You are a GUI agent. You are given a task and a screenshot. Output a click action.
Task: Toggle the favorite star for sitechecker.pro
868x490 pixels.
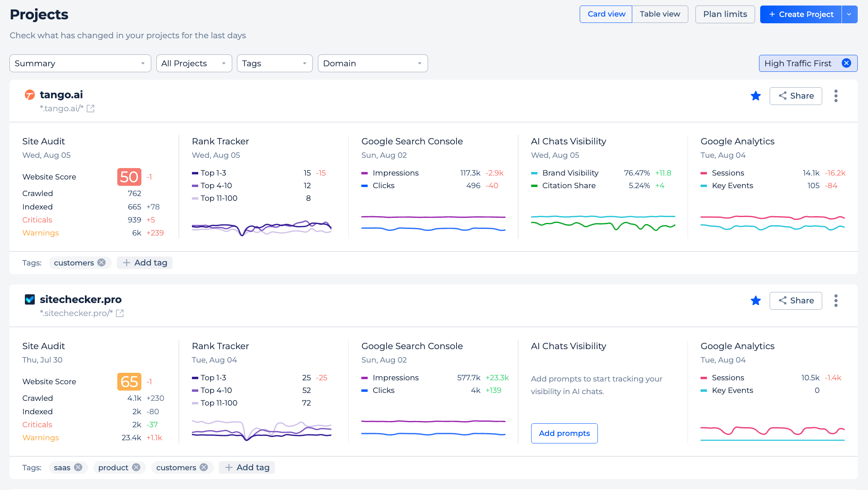pyautogui.click(x=756, y=301)
